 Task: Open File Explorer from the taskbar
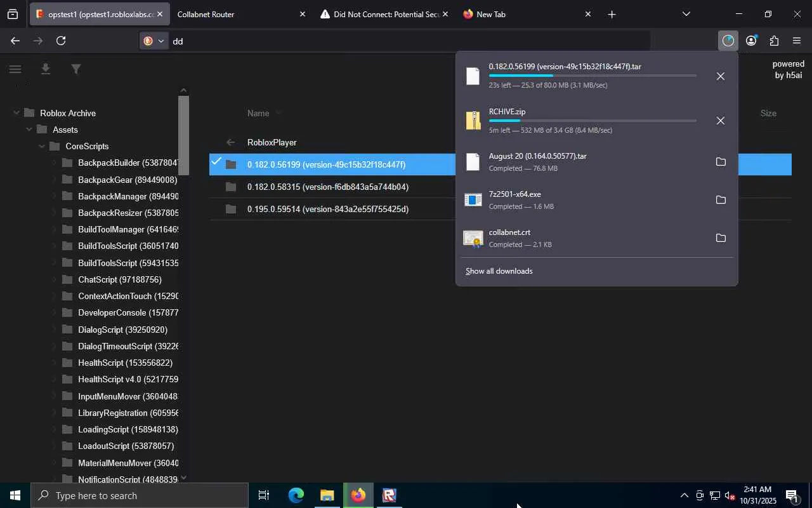coord(327,495)
